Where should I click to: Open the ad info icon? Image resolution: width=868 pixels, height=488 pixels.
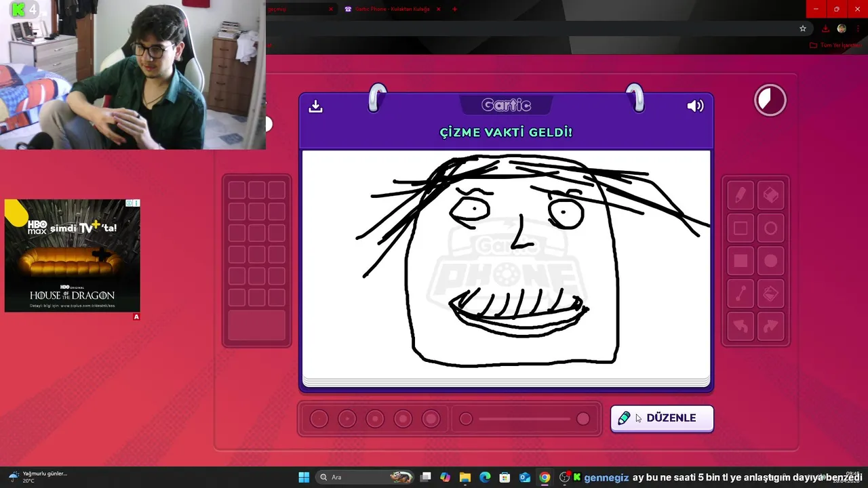[130, 203]
